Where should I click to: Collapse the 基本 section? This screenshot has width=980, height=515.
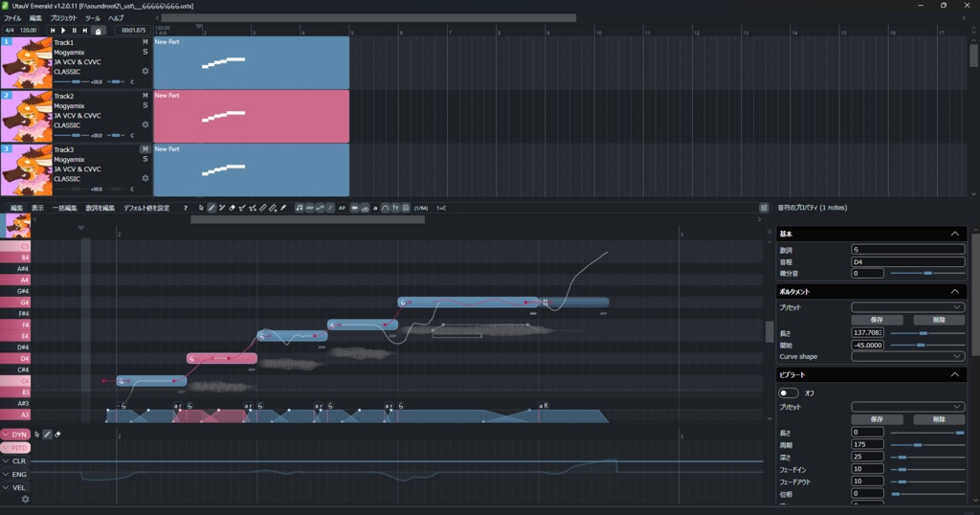[x=954, y=234]
